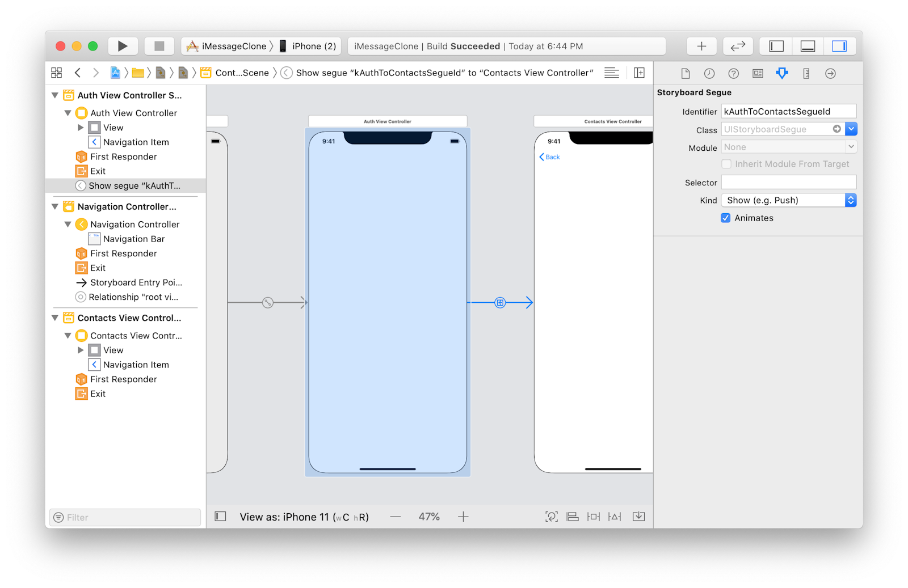This screenshot has width=908, height=588.
Task: Zoom out with the minus control
Action: tap(395, 517)
